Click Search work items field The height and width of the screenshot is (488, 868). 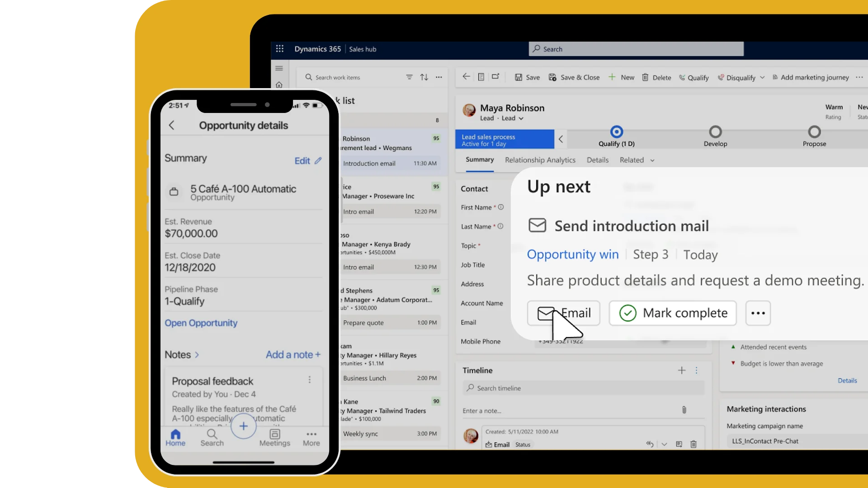pyautogui.click(x=353, y=77)
